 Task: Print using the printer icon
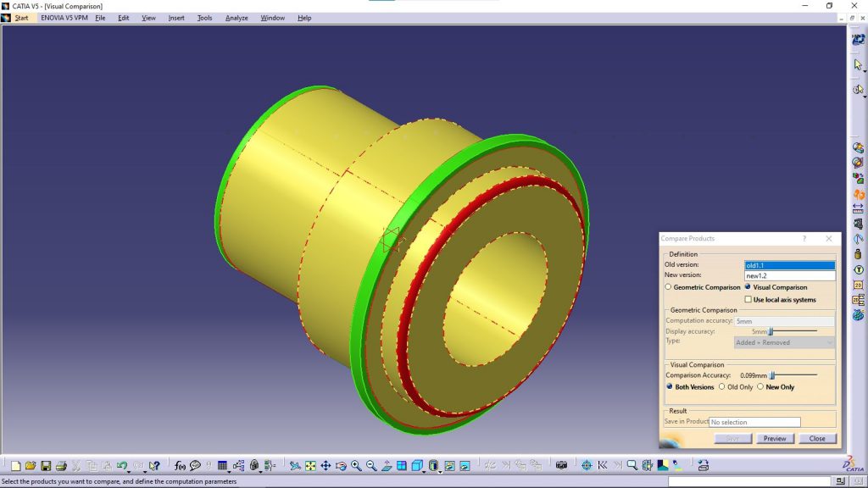coord(61,466)
